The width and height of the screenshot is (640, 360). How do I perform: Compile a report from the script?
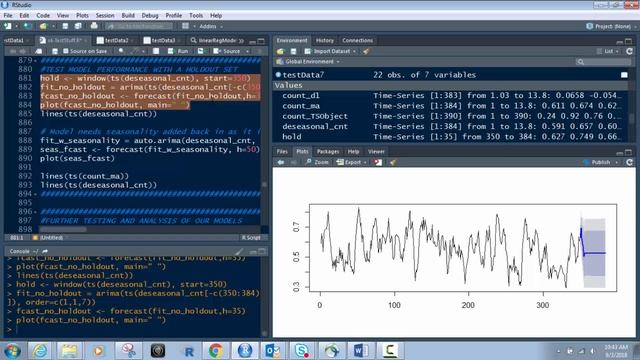(x=156, y=51)
